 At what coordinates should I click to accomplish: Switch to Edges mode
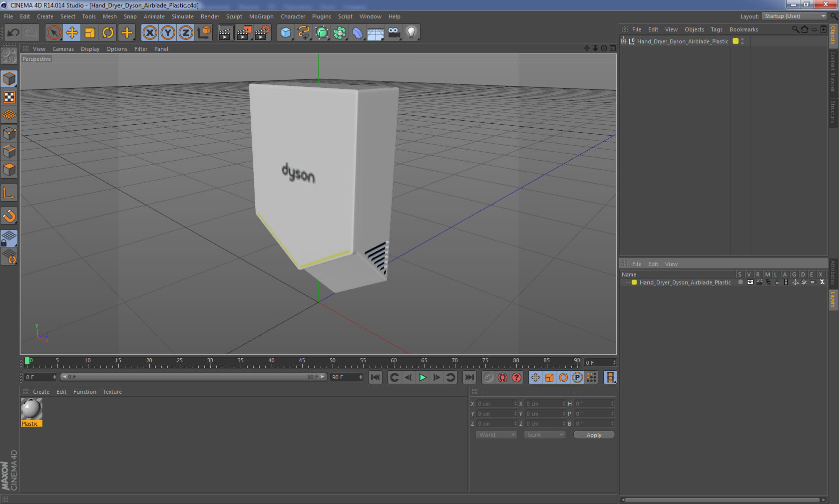pyautogui.click(x=9, y=151)
